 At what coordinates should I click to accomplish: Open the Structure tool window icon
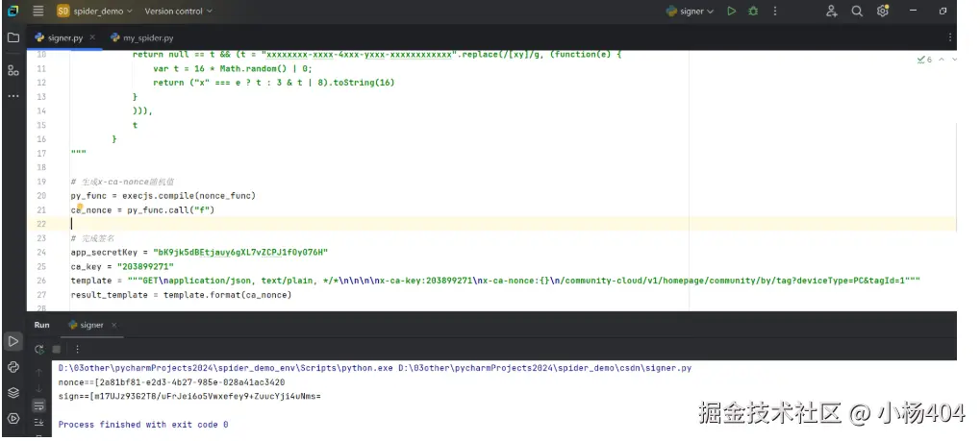[x=13, y=70]
